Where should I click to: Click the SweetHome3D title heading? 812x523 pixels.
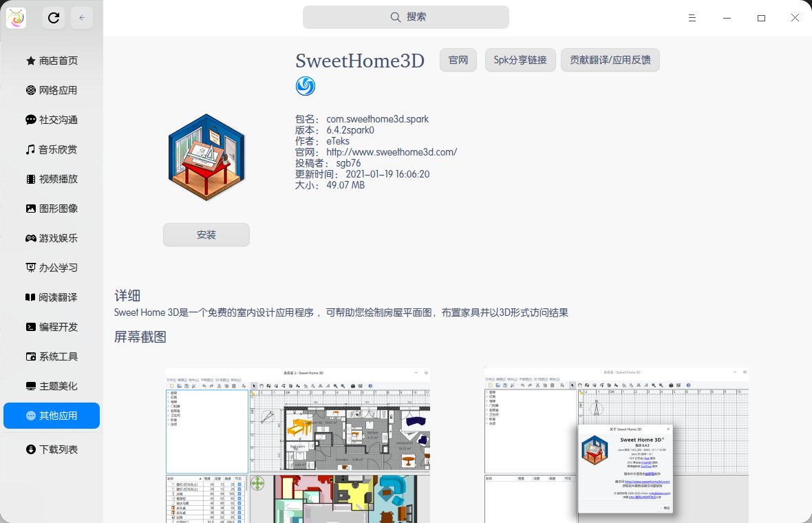click(360, 61)
